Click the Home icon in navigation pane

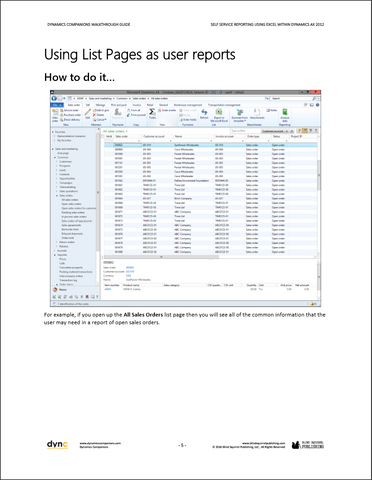55,290
